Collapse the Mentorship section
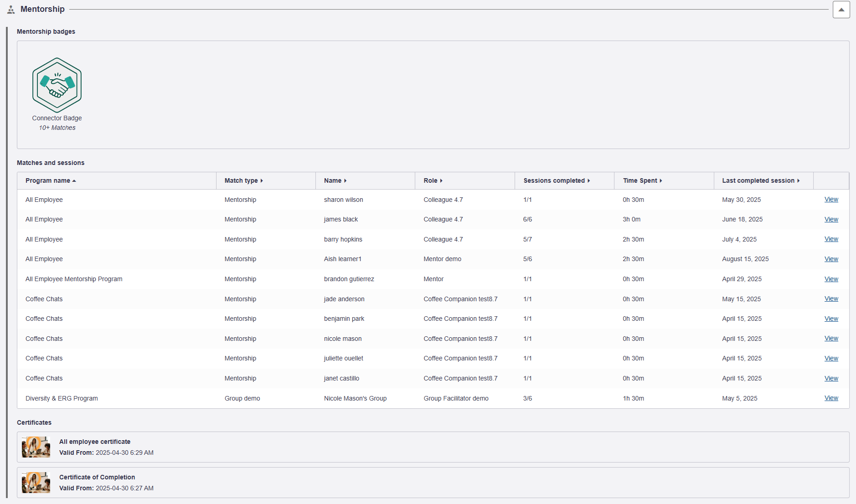The height and width of the screenshot is (504, 856). (x=841, y=10)
